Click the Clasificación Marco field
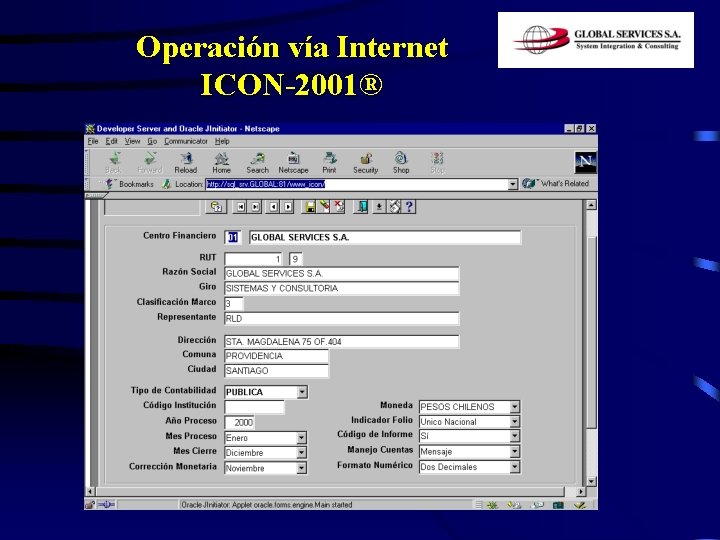 [234, 304]
